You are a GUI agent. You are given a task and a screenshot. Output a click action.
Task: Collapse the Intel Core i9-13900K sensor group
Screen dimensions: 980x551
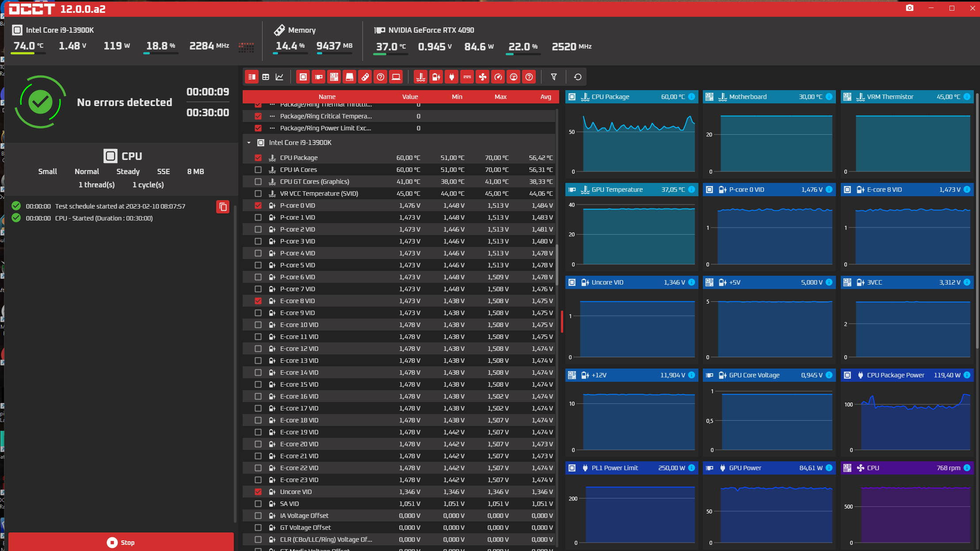[249, 143]
